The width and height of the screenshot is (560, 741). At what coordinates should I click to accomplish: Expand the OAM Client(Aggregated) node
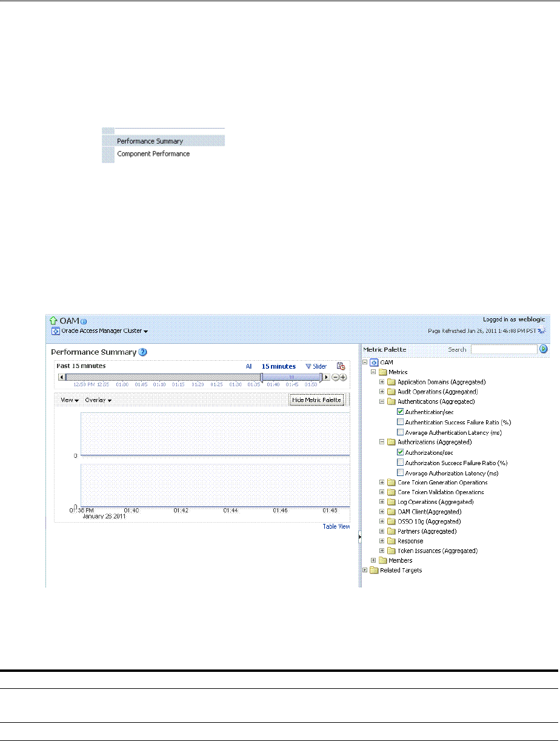pyautogui.click(x=382, y=512)
